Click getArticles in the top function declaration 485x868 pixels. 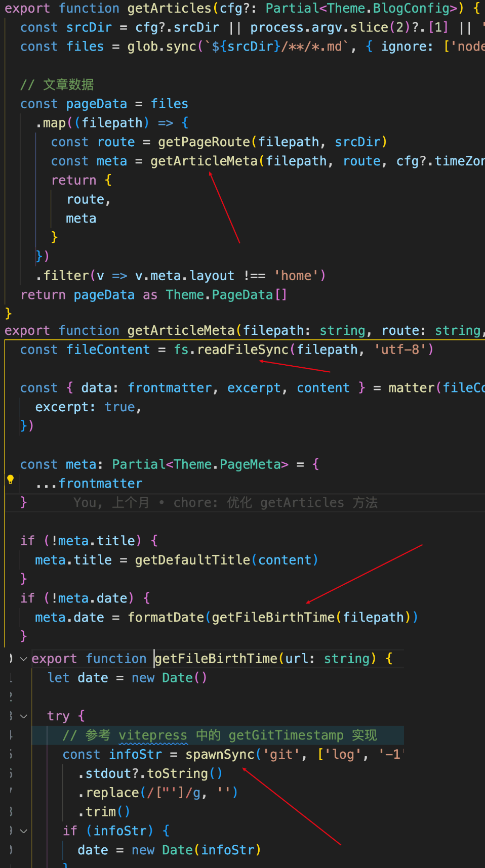coord(169,9)
